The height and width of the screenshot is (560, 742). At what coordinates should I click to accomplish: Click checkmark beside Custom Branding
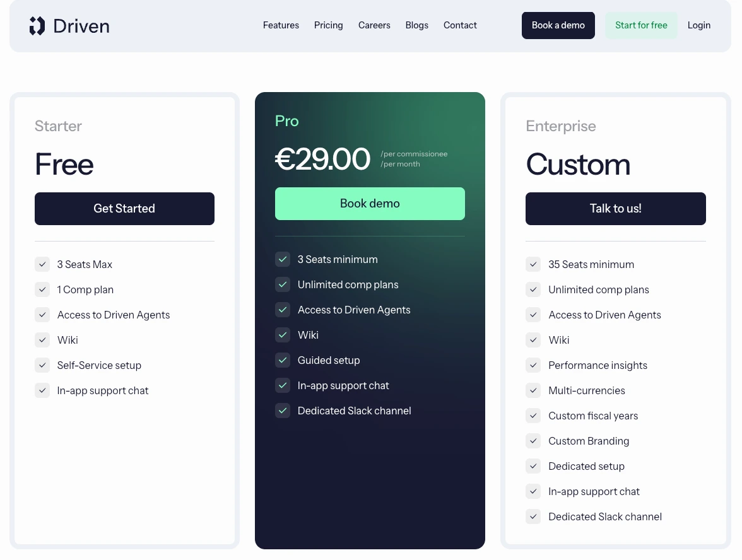pyautogui.click(x=533, y=441)
